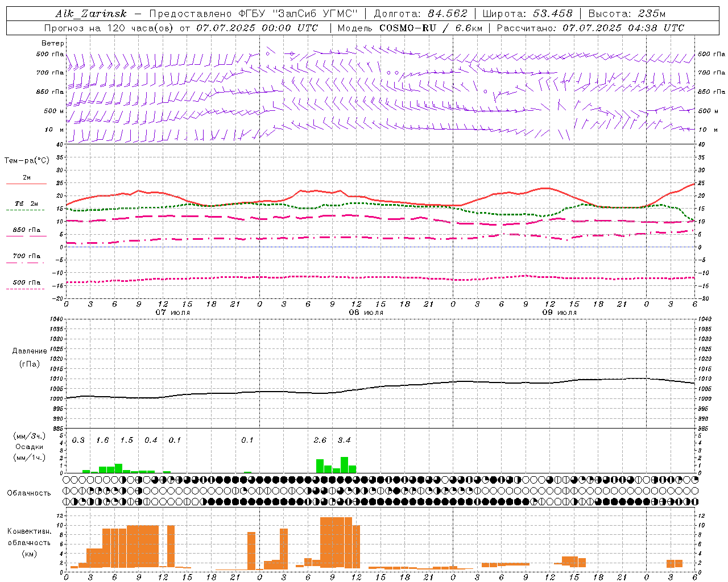Click the 07 июля date label
This screenshot has height=582, width=728.
[173, 313]
